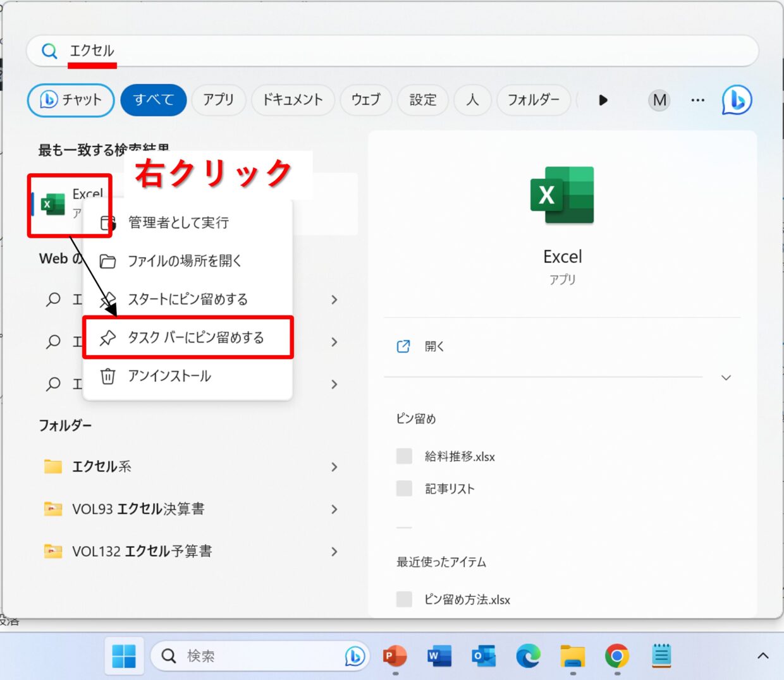Expand the VOL93 エクセル決算書 chevron

tap(334, 509)
